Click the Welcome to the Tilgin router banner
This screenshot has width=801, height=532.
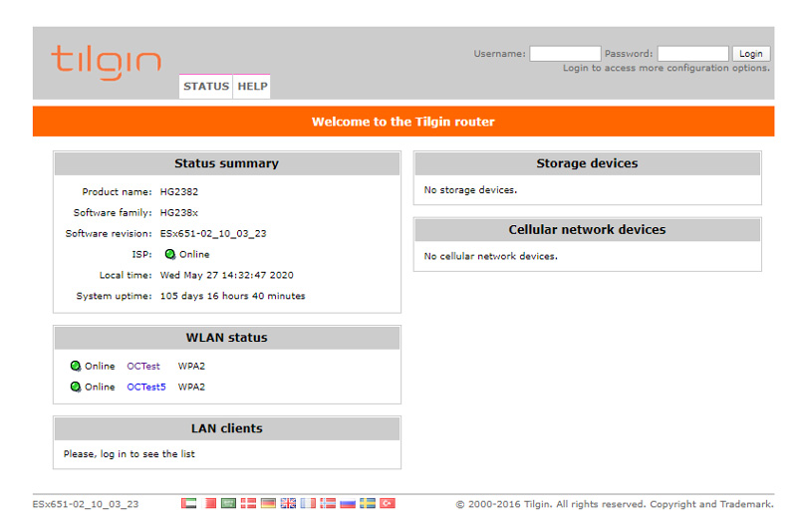tap(403, 122)
